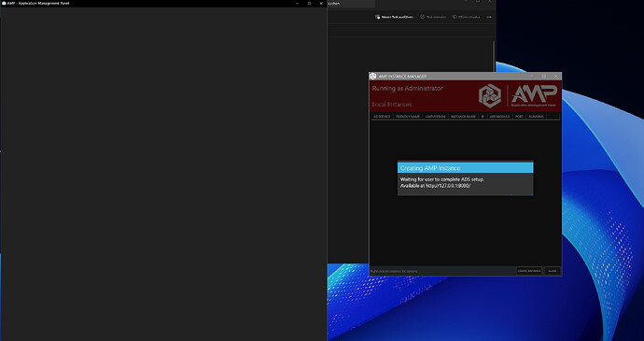Click Close button at Instance Manager bottom
The width and height of the screenshot is (644, 341).
(553, 271)
